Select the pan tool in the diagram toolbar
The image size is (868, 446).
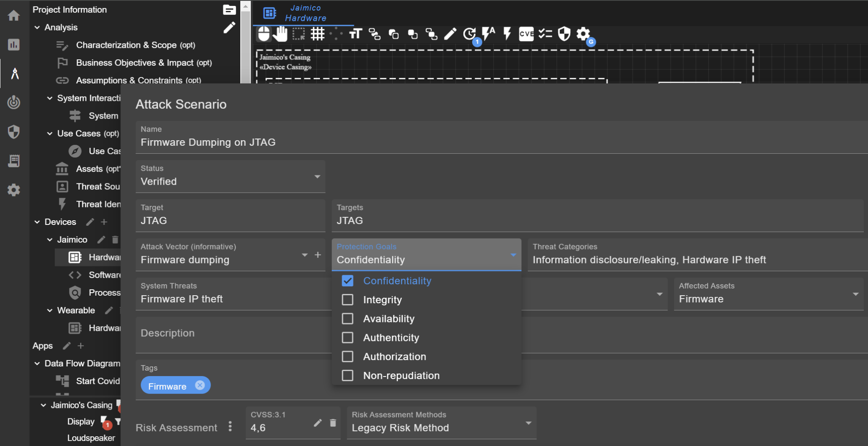[281, 34]
